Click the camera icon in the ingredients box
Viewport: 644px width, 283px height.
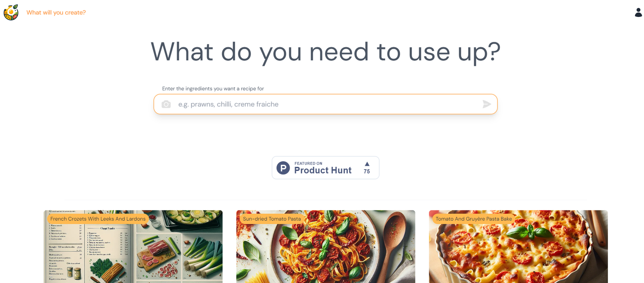166,104
